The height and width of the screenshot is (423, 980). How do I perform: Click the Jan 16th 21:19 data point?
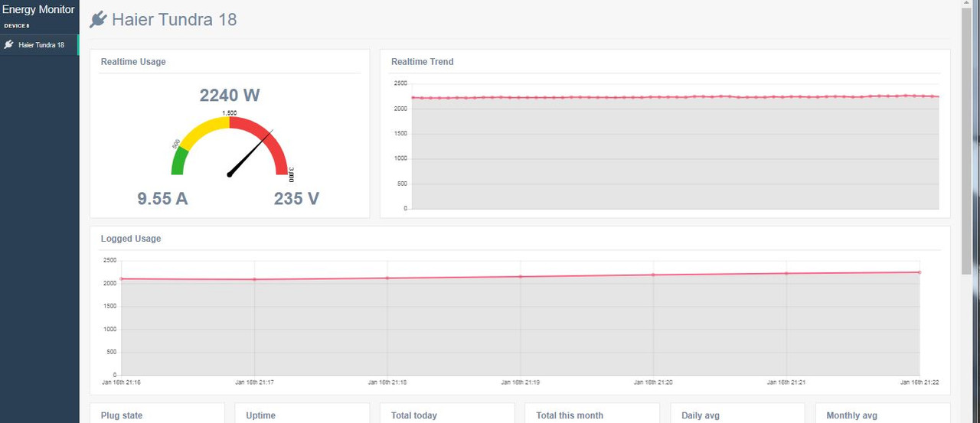[521, 276]
